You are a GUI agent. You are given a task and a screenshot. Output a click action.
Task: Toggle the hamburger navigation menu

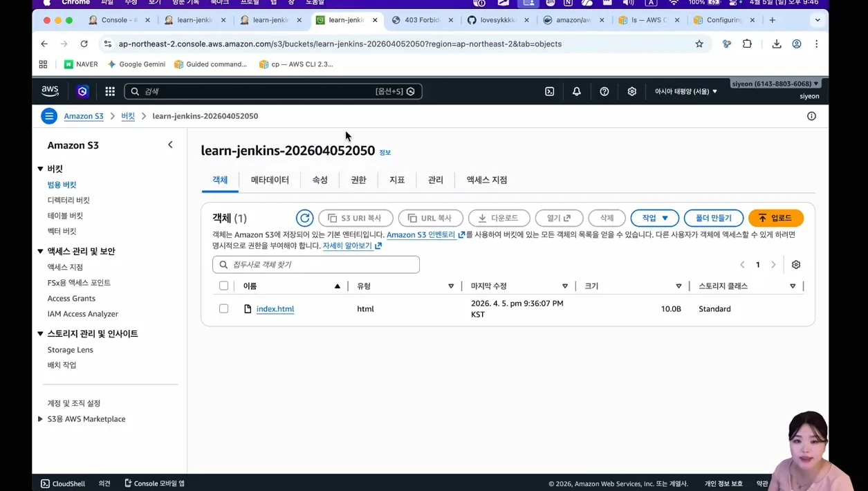[x=49, y=116]
